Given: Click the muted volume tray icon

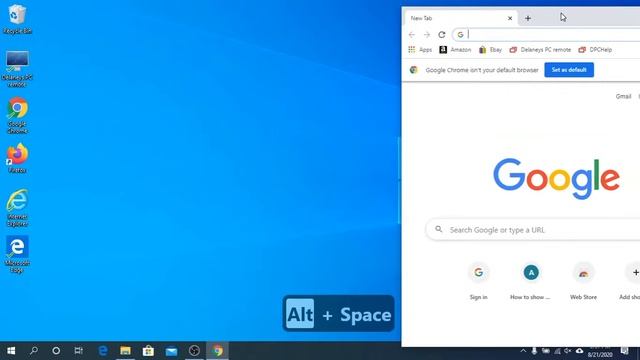Looking at the screenshot, I should coord(568,351).
